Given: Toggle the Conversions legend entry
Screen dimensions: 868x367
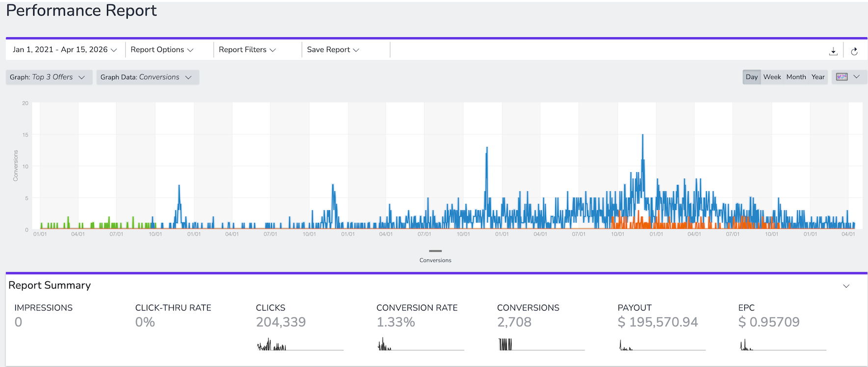Looking at the screenshot, I should [435, 256].
